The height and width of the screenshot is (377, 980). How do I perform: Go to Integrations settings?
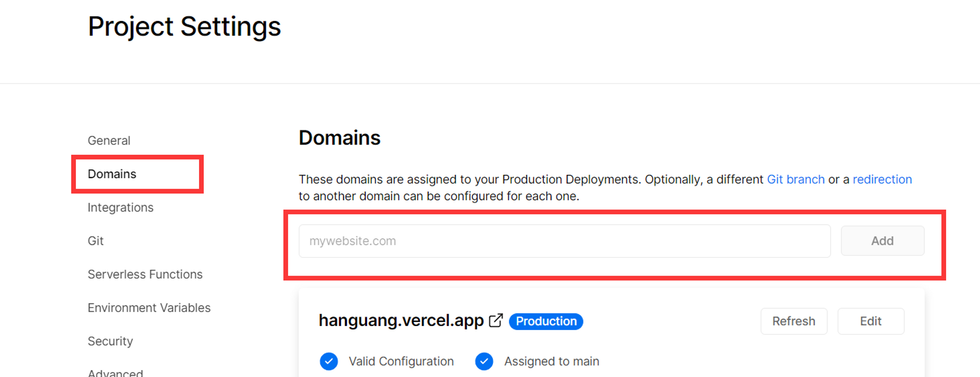pos(121,208)
